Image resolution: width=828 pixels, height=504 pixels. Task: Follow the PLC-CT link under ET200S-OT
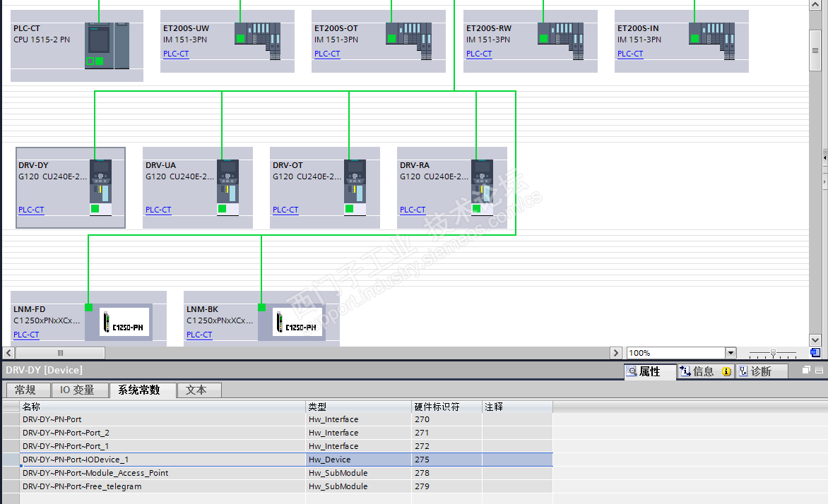327,54
